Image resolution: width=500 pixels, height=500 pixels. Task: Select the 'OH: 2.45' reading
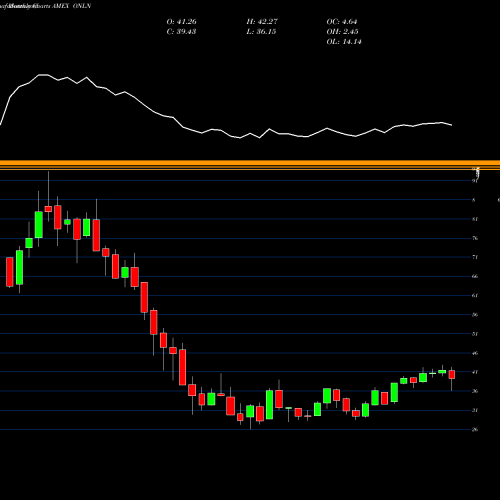(x=342, y=32)
